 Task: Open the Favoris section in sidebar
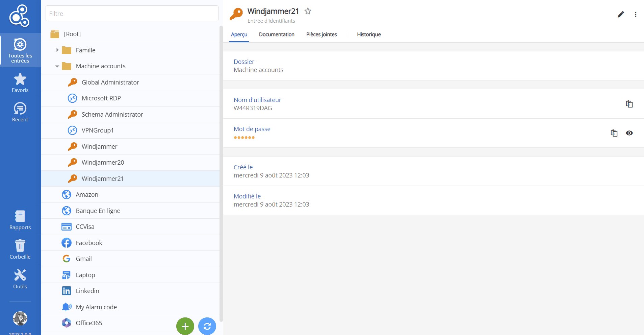pyautogui.click(x=20, y=83)
